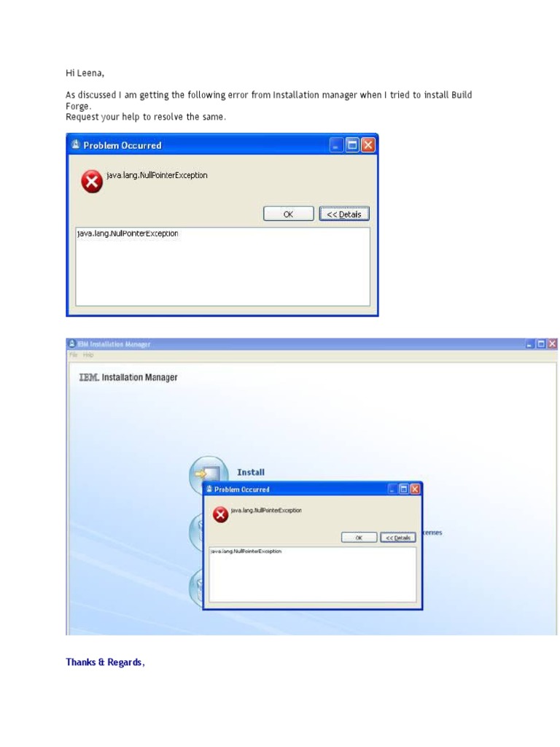
Task: Click the IBM Installation Manager title bar icon
Action: [x=72, y=344]
